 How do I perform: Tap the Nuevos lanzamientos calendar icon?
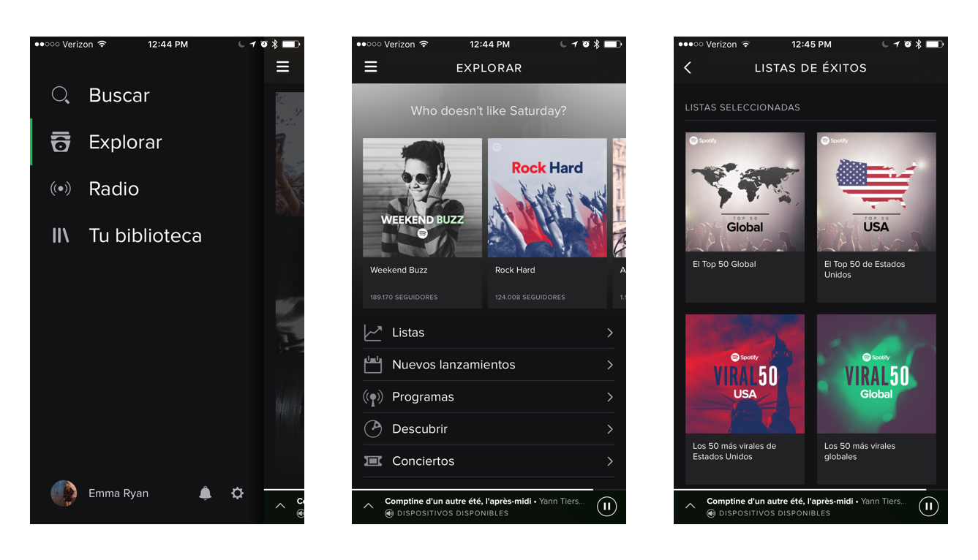point(373,365)
